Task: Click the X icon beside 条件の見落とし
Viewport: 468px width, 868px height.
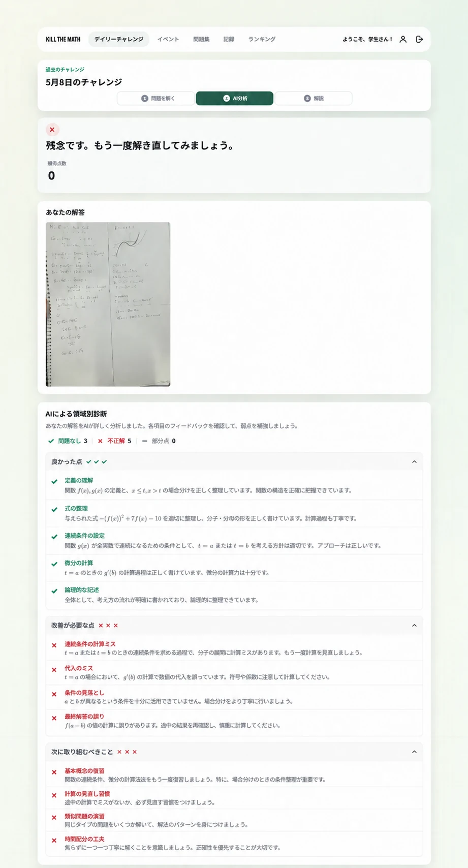Action: pyautogui.click(x=54, y=694)
